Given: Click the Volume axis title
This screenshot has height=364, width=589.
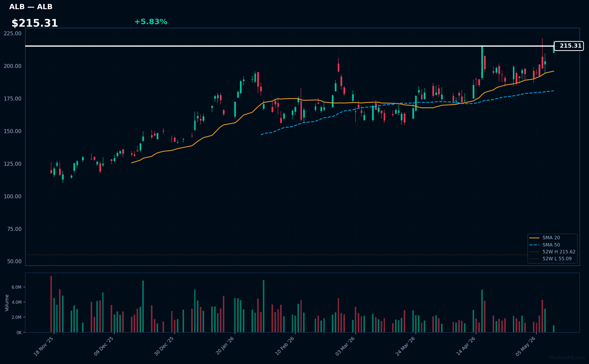Looking at the screenshot, I should point(7,303).
